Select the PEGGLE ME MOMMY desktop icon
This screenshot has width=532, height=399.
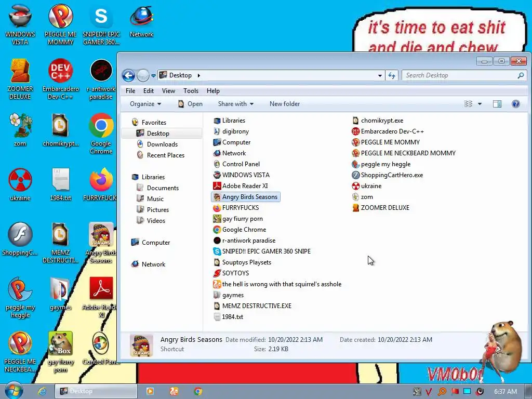tap(60, 24)
